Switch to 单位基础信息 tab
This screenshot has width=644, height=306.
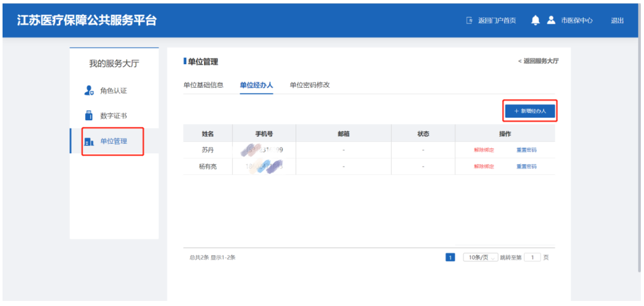tap(203, 85)
